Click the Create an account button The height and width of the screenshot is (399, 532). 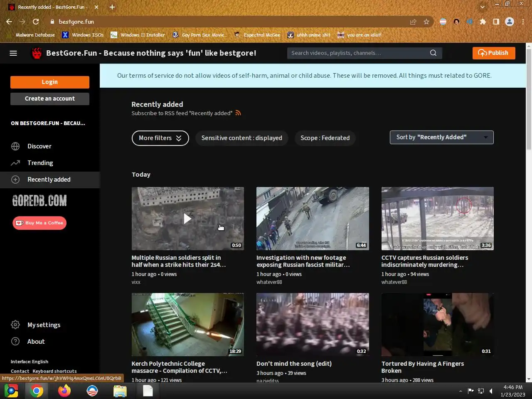[x=50, y=99]
